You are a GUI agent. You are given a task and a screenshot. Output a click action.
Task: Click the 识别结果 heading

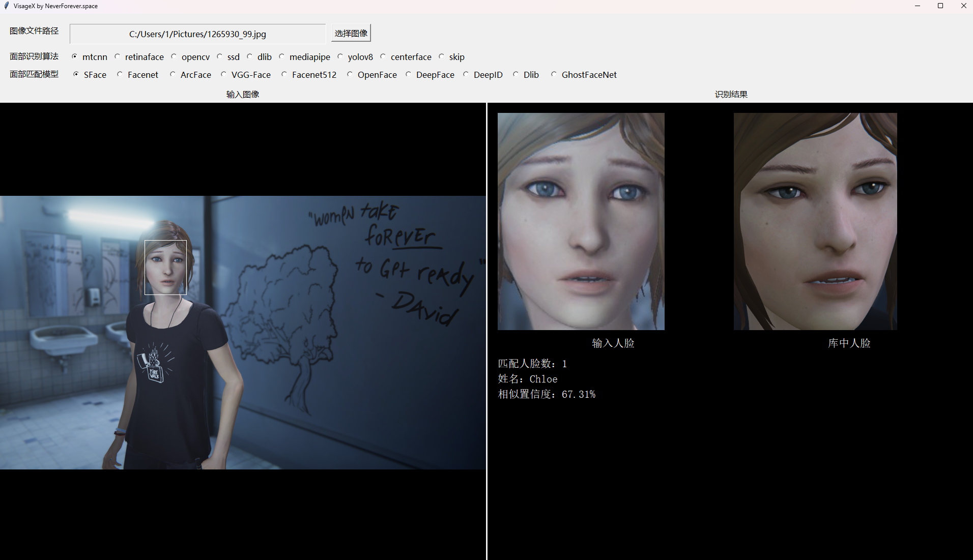click(731, 94)
